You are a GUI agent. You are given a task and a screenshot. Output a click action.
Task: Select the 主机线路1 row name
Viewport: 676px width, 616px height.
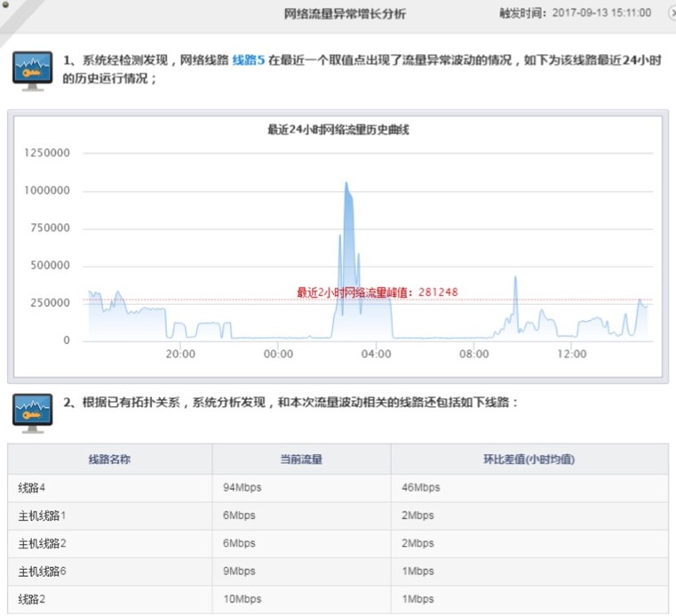pos(43,516)
